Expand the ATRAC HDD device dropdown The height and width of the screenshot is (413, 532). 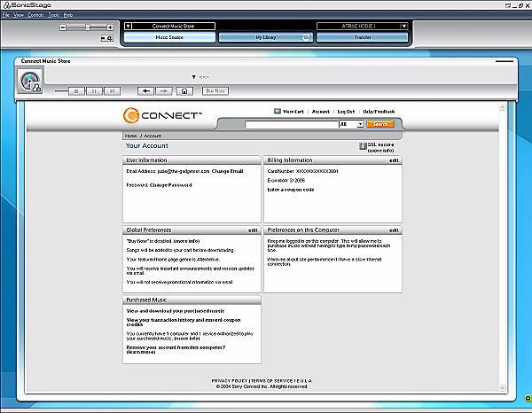pyautogui.click(x=404, y=27)
